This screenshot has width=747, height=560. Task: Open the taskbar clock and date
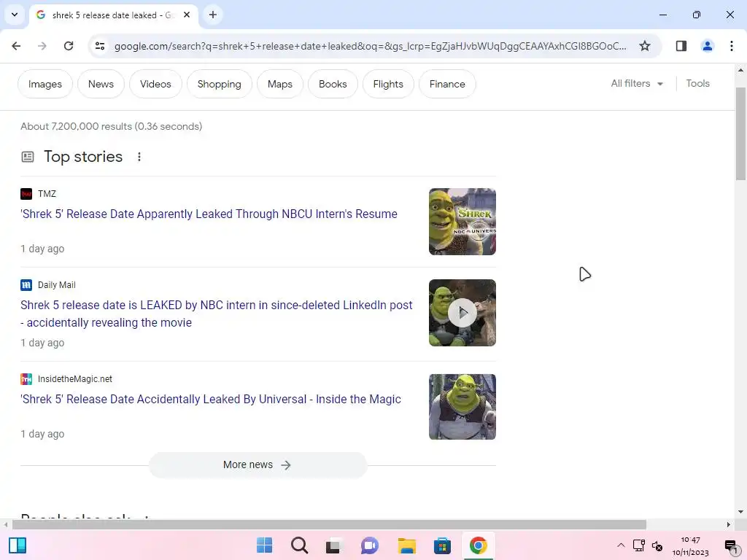click(690, 545)
